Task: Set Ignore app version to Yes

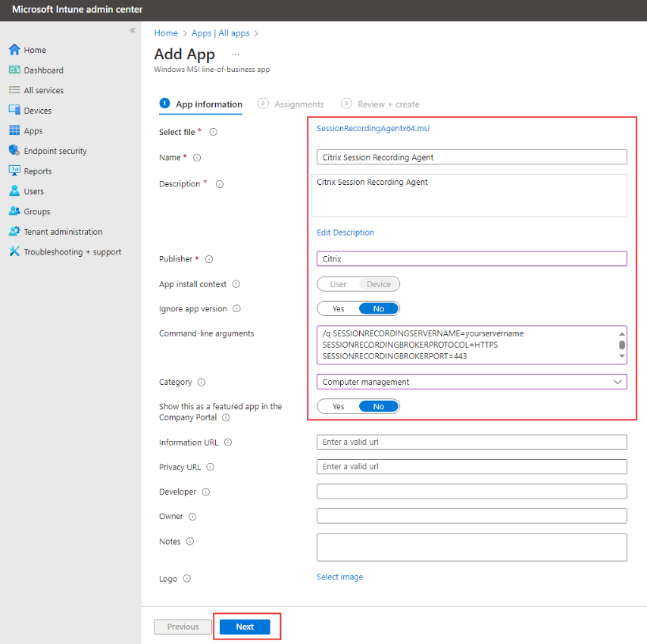Action: pos(338,308)
